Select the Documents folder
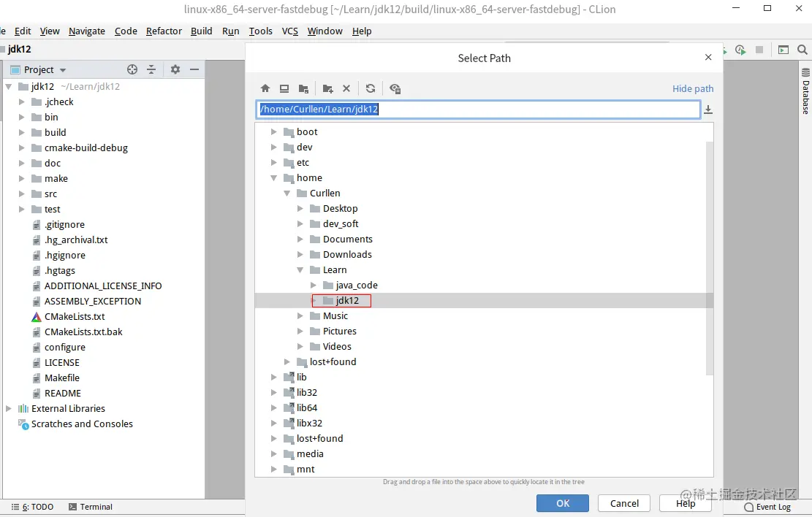The width and height of the screenshot is (812, 517). (347, 239)
